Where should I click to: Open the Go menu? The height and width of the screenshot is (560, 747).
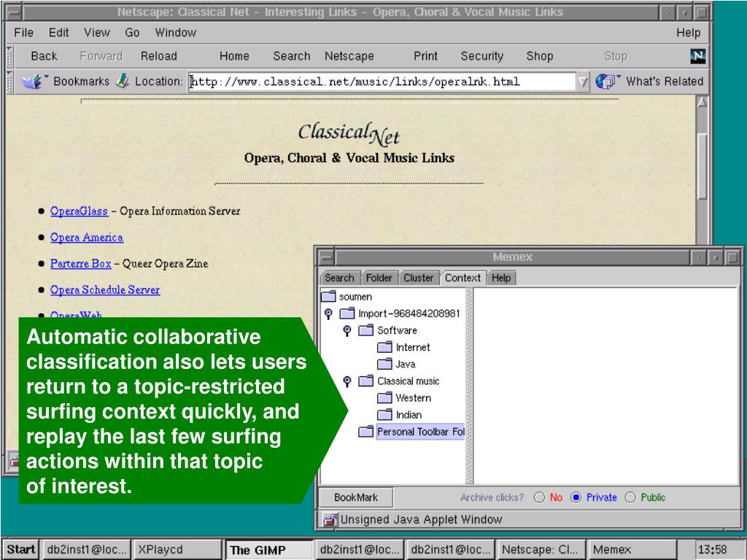point(132,32)
